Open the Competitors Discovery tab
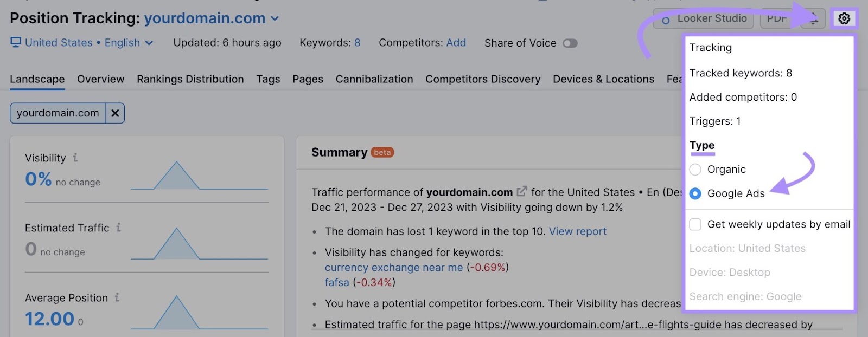This screenshot has height=337, width=868. tap(482, 79)
